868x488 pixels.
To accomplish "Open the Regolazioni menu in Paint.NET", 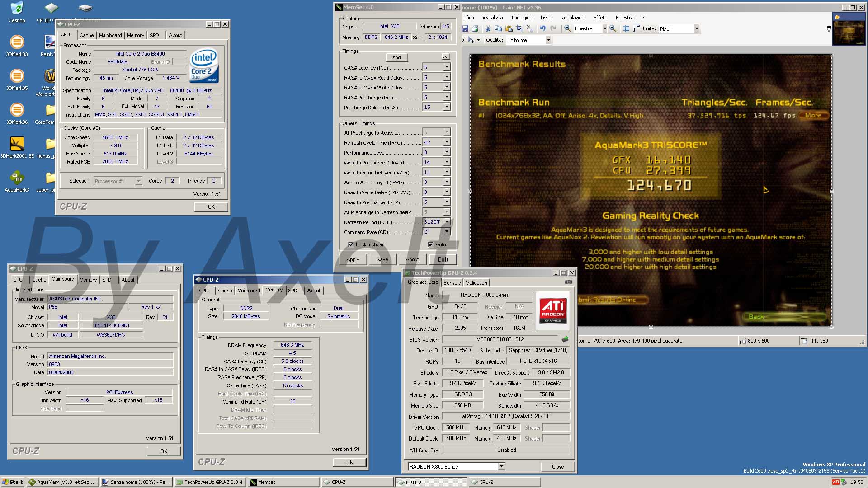I will coord(573,18).
